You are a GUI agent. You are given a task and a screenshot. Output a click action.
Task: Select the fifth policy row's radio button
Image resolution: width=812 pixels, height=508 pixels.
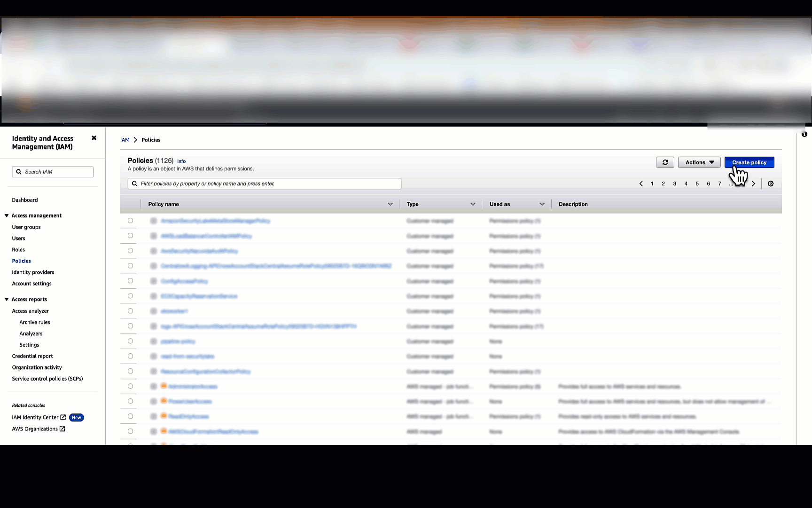[x=130, y=281]
